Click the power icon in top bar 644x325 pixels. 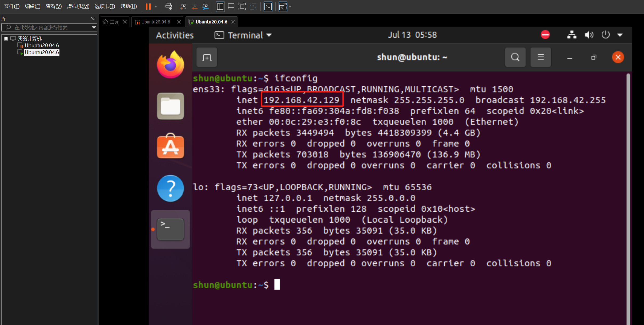tap(606, 35)
